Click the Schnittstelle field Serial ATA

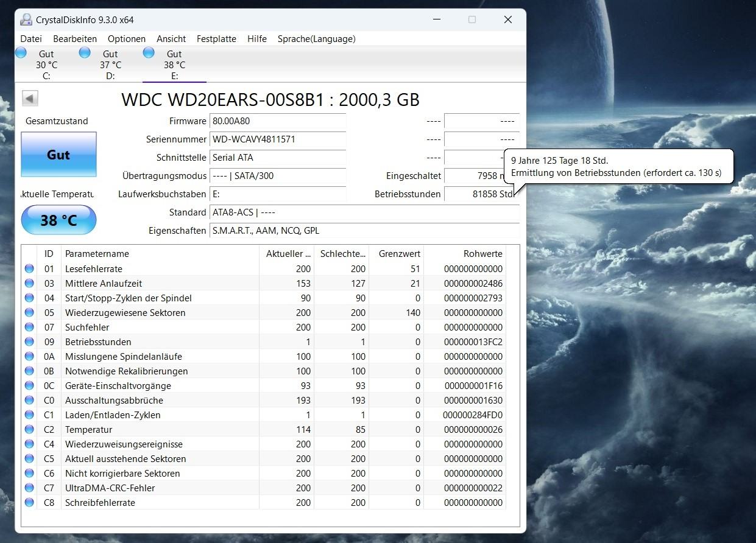(x=278, y=158)
